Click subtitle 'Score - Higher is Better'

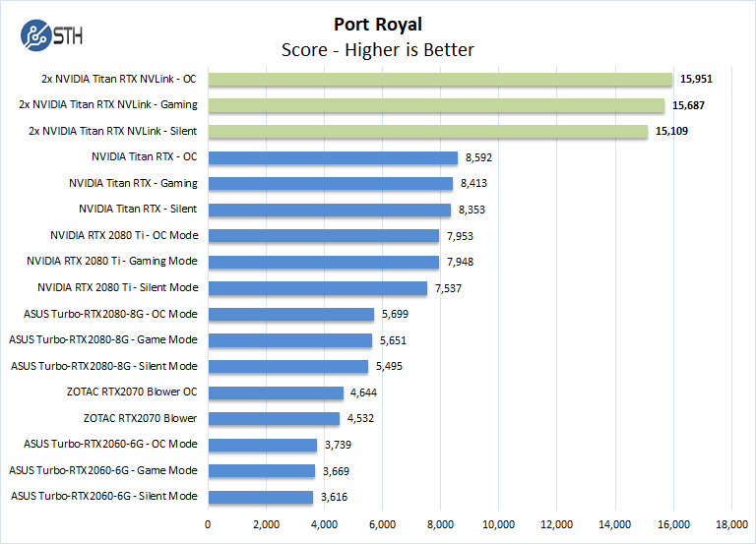point(378,49)
